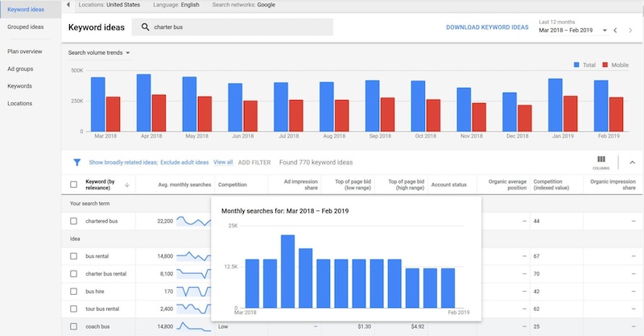Collapse the chart with the chevron
Screen dimensions: 644x336
click(x=632, y=162)
